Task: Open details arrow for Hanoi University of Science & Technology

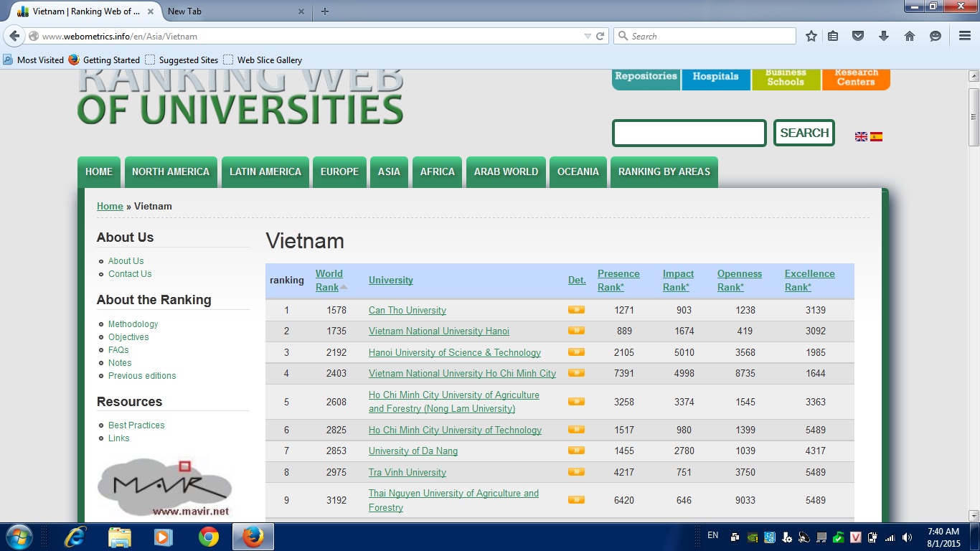Action: [x=576, y=352]
